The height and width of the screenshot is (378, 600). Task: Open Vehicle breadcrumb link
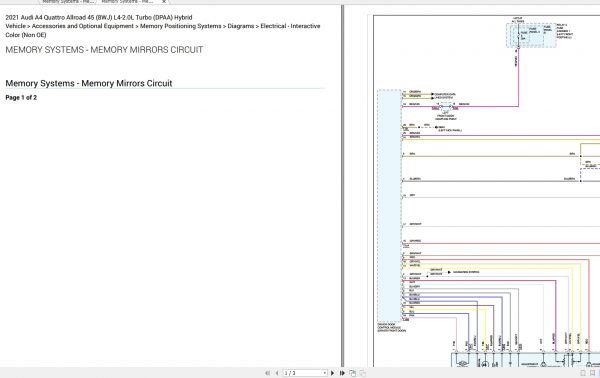click(x=15, y=26)
